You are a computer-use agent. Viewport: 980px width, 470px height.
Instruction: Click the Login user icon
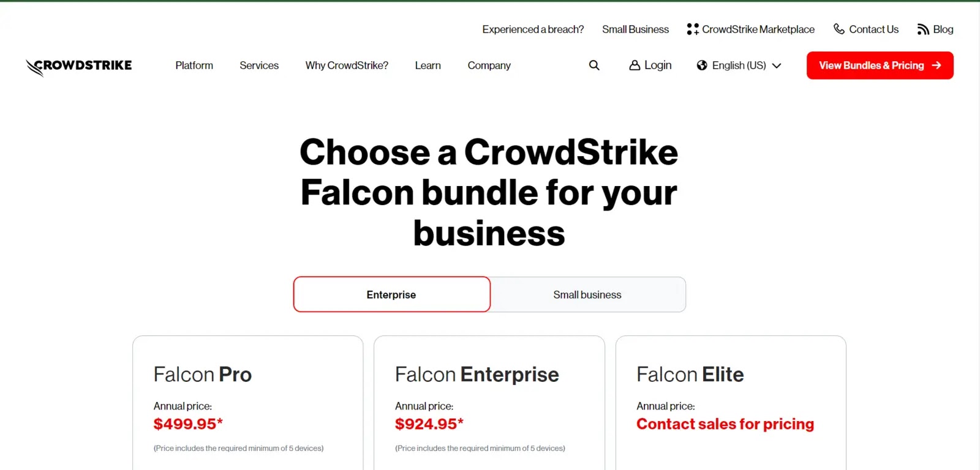(x=635, y=65)
